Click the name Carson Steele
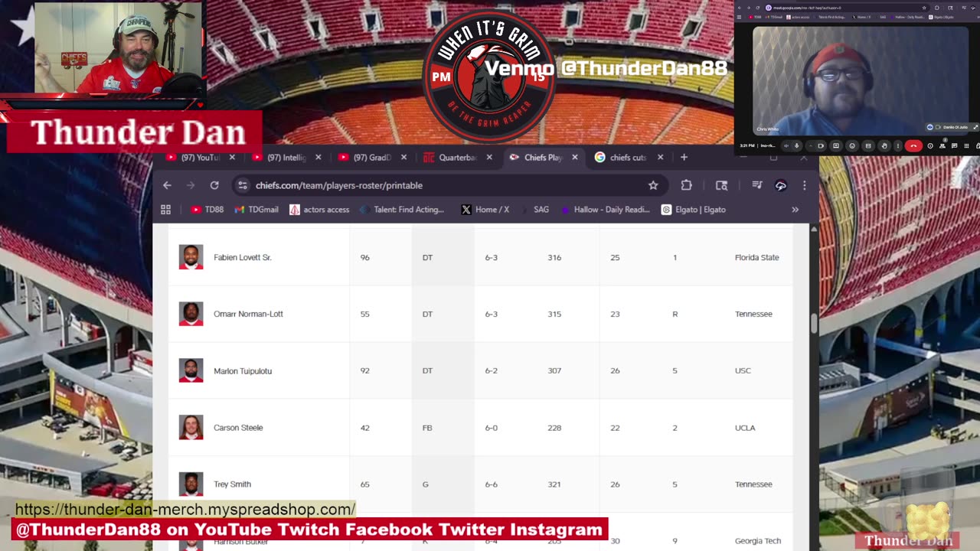This screenshot has height=551, width=980. pyautogui.click(x=238, y=427)
